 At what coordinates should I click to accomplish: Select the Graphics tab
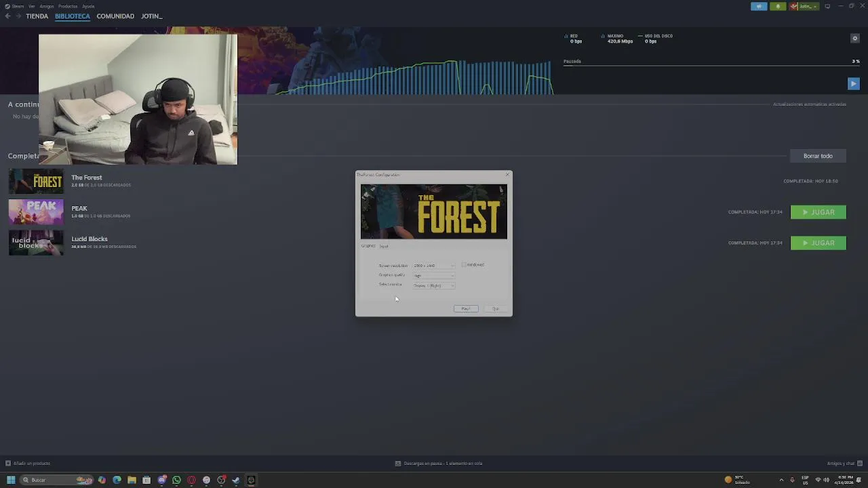pos(368,246)
